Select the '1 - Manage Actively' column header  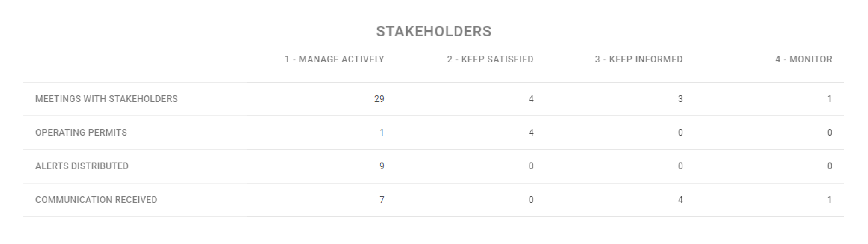[x=334, y=59]
